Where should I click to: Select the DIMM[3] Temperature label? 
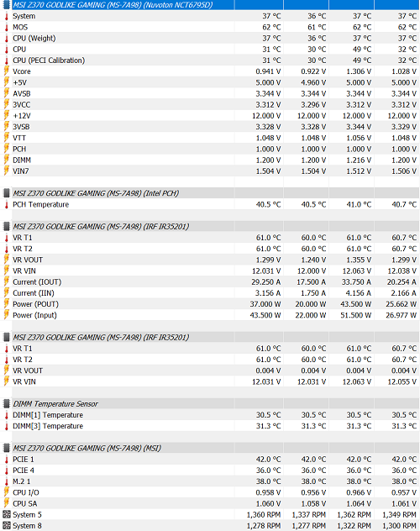tap(48, 426)
